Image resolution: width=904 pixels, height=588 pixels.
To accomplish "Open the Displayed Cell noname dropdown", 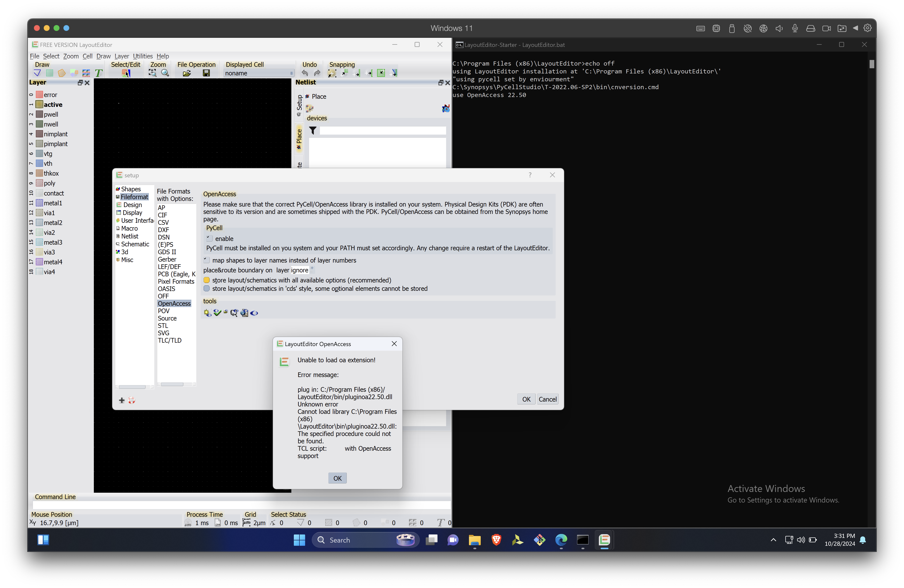I will click(x=259, y=73).
